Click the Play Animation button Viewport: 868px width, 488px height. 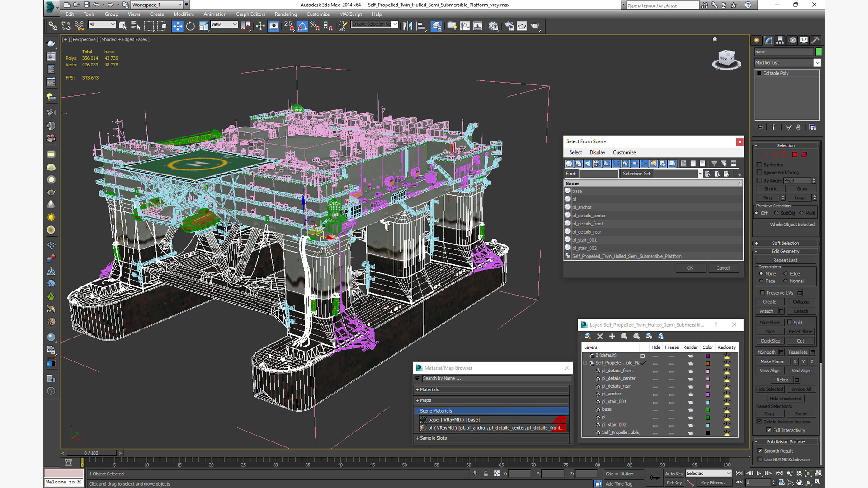pos(759,474)
